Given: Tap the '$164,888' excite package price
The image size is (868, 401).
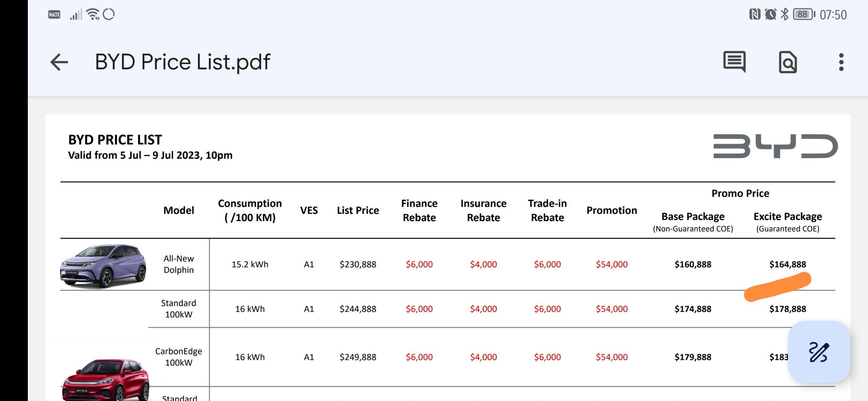Looking at the screenshot, I should point(788,264).
